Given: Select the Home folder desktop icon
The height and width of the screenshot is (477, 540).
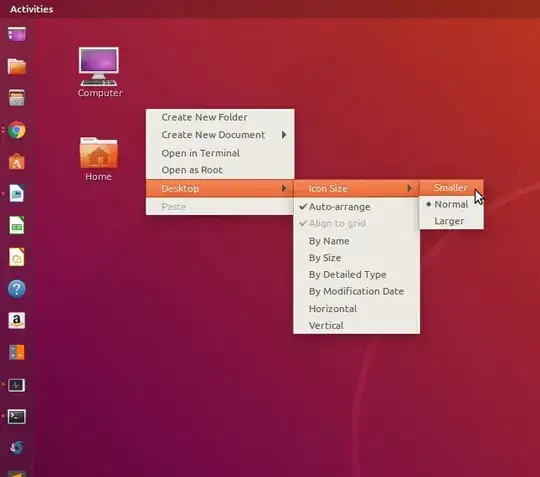Looking at the screenshot, I should pos(98,159).
